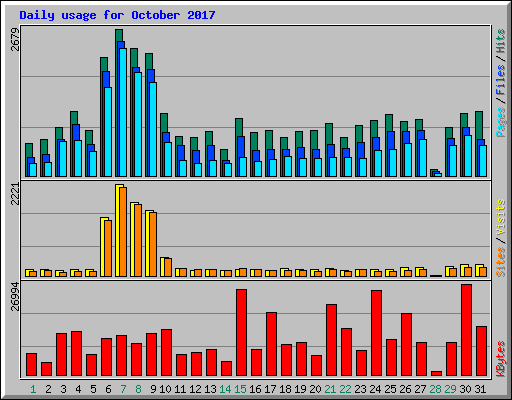Click day 13 on the x-axis
This screenshot has height=400, width=512.
[210, 389]
